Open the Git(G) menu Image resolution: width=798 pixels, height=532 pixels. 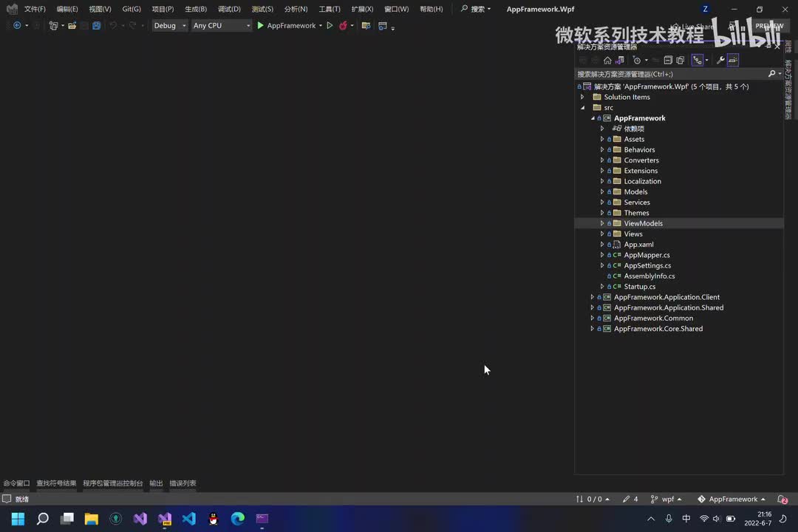(x=132, y=9)
